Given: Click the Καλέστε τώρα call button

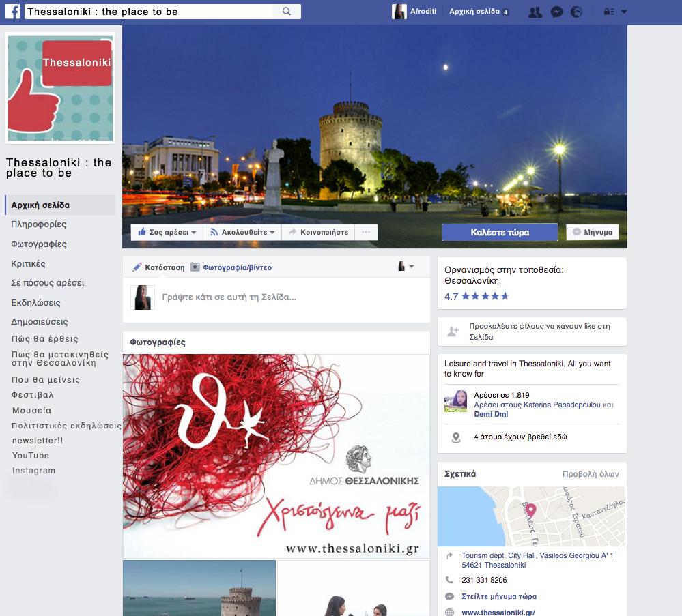Looking at the screenshot, I should pyautogui.click(x=500, y=232).
